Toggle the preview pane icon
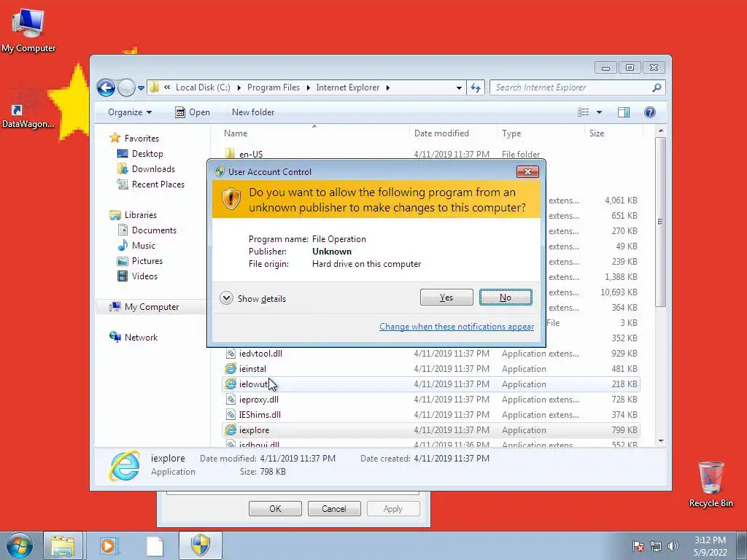Viewport: 747px width, 560px height. [624, 112]
